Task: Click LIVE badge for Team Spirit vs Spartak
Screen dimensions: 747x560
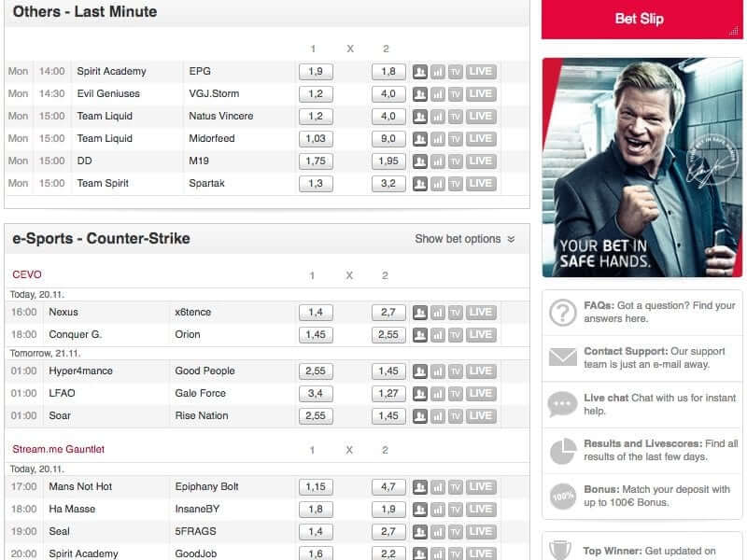Action: (481, 183)
